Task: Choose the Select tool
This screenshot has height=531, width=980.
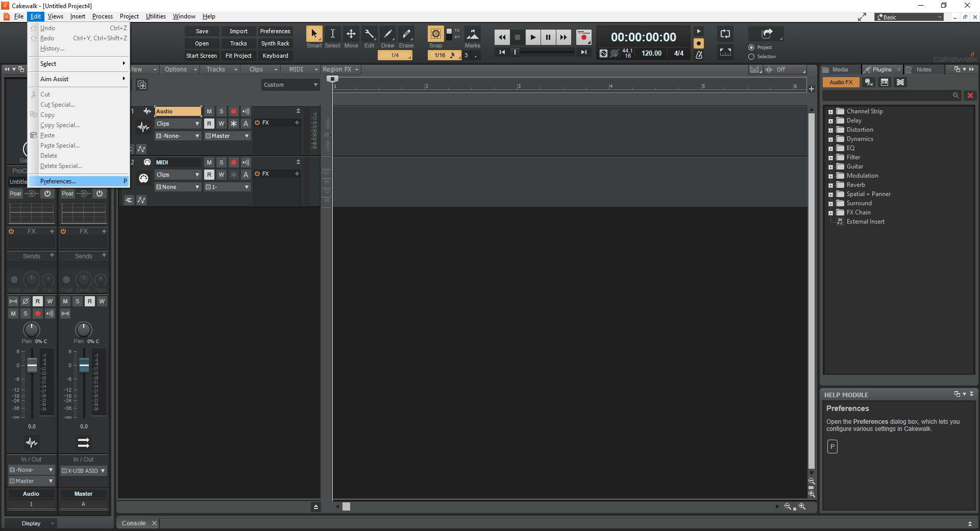Action: 332,34
